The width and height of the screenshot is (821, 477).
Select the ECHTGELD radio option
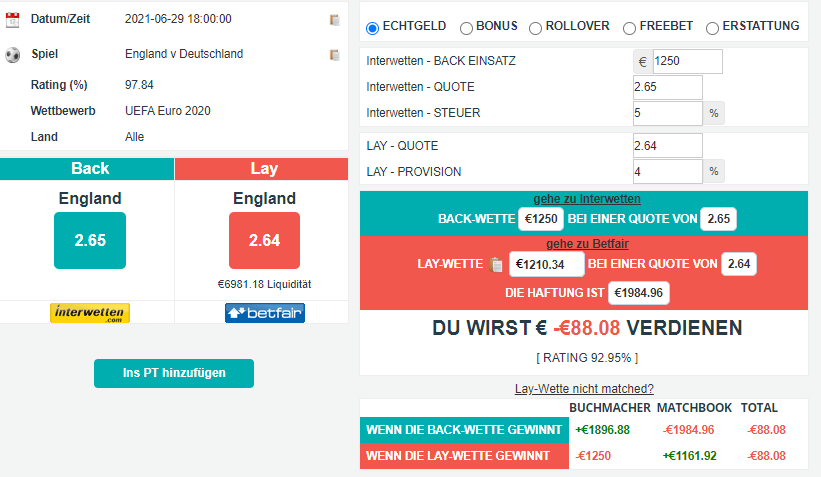373,28
